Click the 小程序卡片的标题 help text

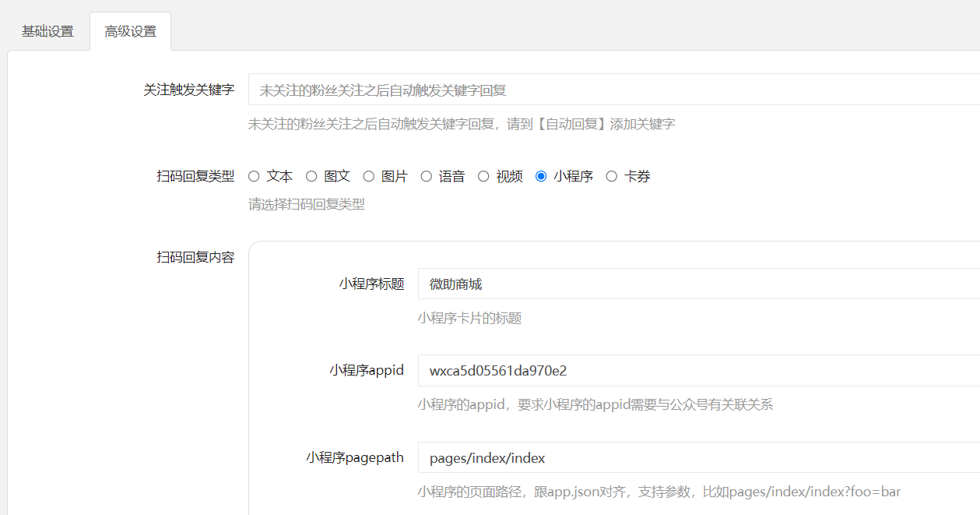(x=469, y=318)
